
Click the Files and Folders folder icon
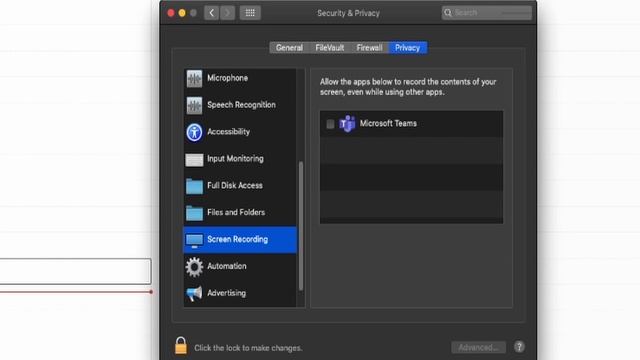[194, 213]
